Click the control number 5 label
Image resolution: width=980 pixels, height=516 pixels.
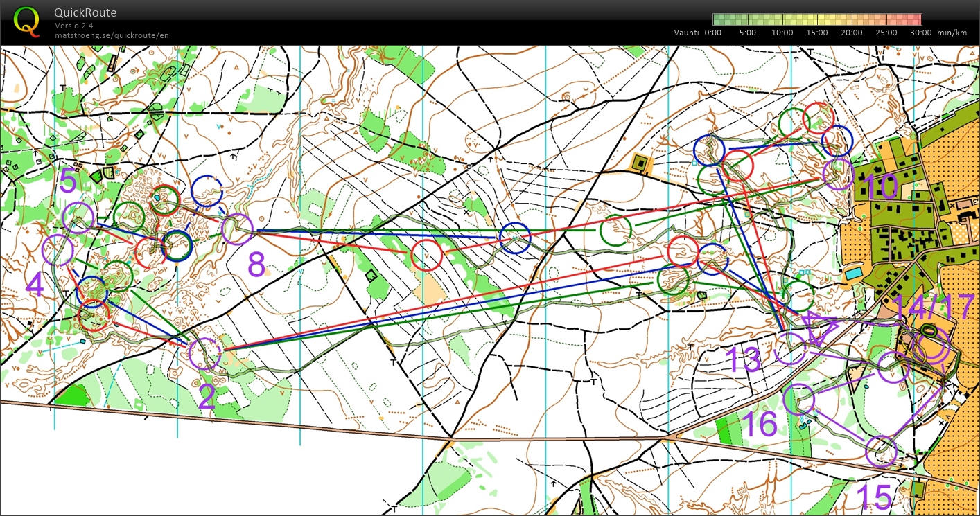coord(69,184)
